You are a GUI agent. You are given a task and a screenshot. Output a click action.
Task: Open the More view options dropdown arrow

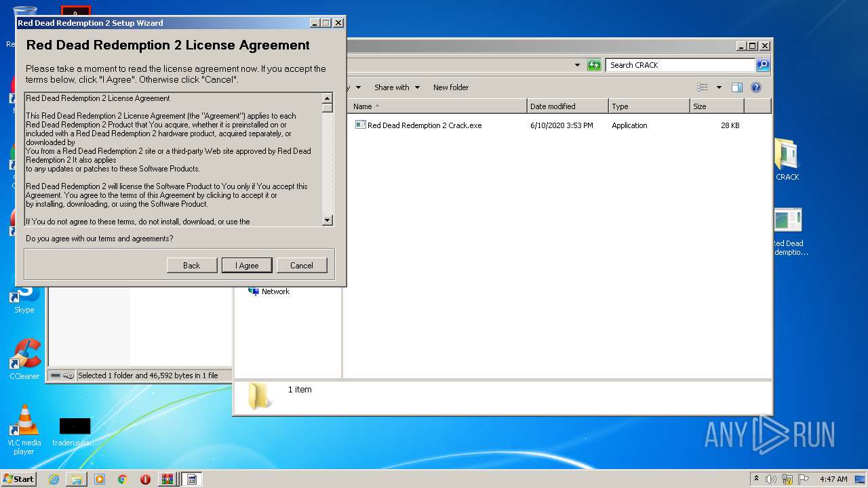point(719,87)
